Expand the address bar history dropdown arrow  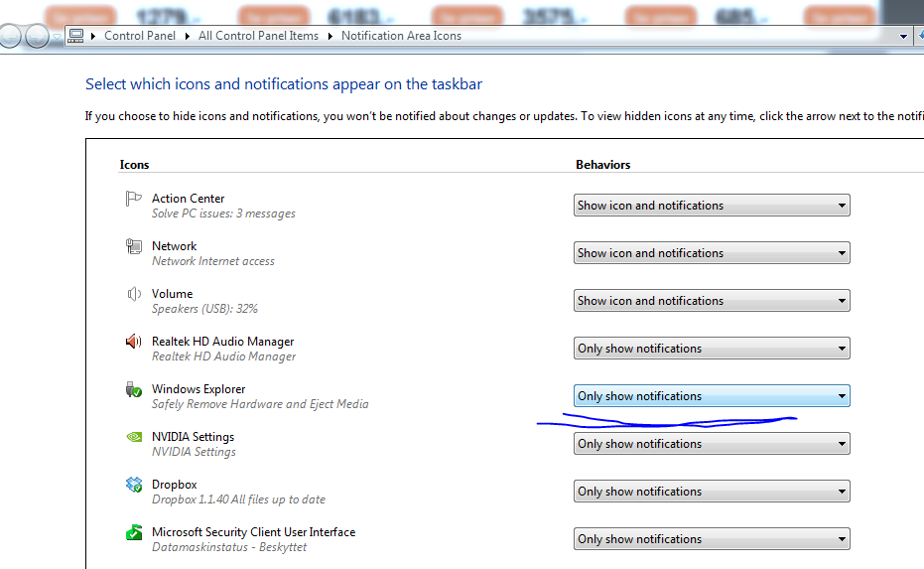[x=903, y=37]
